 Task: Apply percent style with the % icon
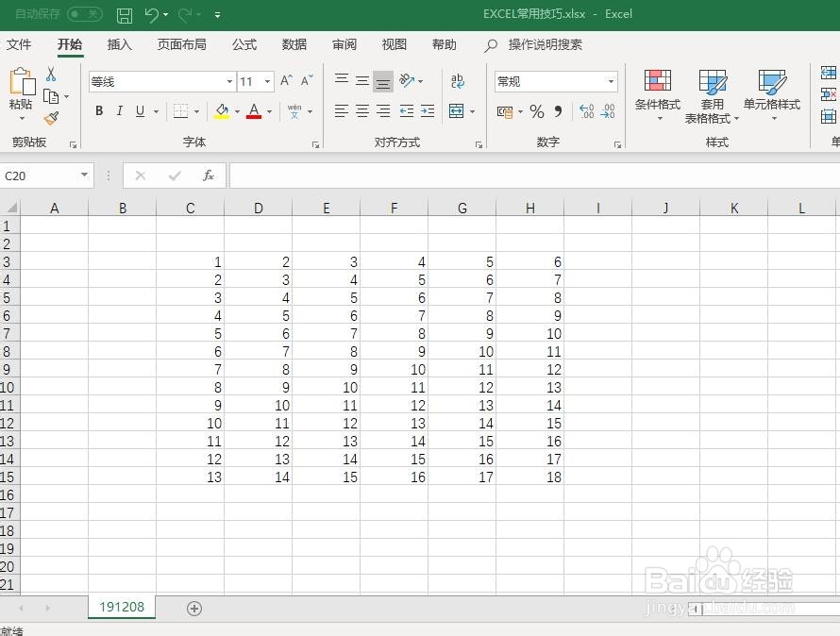[x=535, y=111]
